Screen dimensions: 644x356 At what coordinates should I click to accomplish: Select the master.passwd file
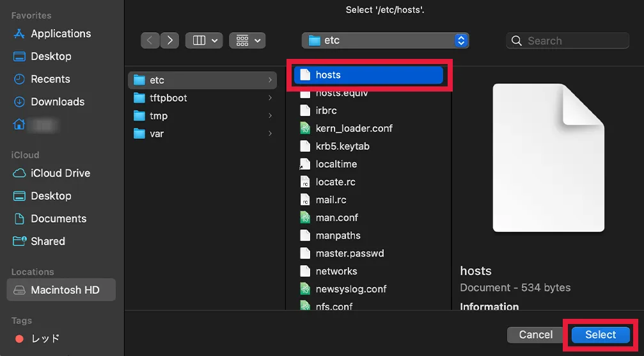(368, 253)
